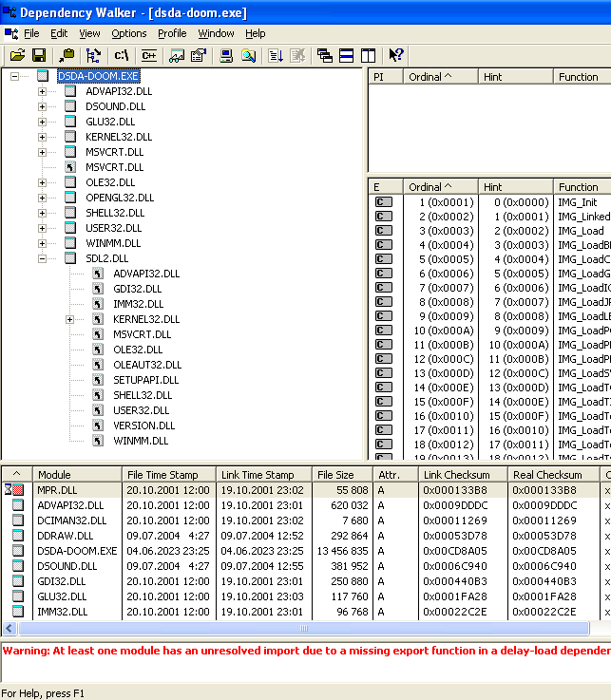Image resolution: width=611 pixels, height=700 pixels.
Task: Collapse the SDL2.DLL tree node
Action: click(x=42, y=258)
